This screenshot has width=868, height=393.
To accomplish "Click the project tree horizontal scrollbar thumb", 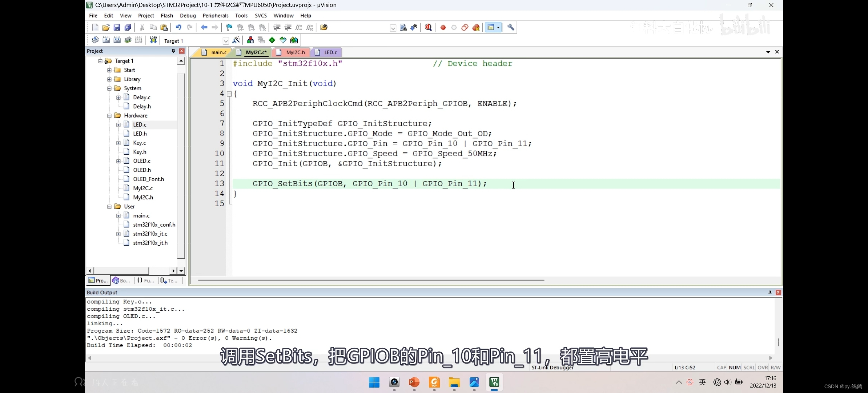I will tap(121, 271).
